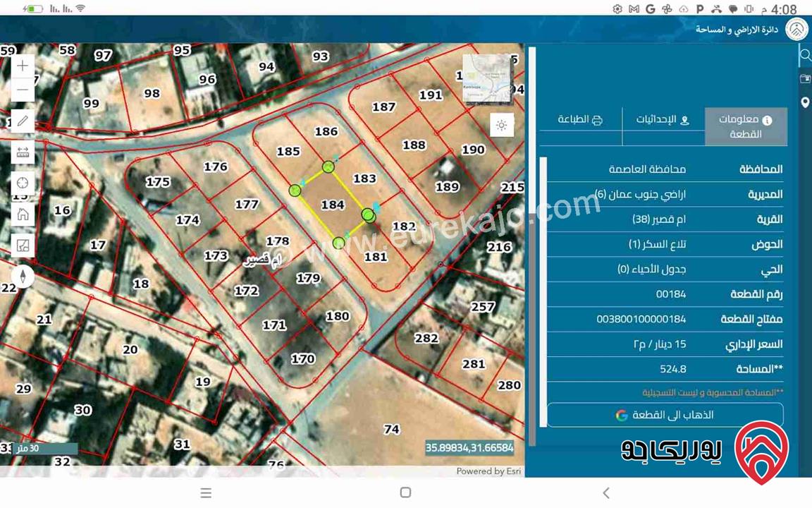The width and height of the screenshot is (812, 508).
Task: Return map to home extent
Action: (x=23, y=214)
